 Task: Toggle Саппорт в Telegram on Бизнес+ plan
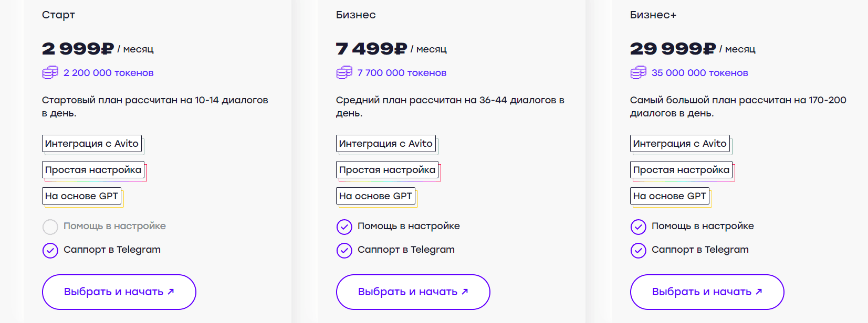pyautogui.click(x=638, y=251)
